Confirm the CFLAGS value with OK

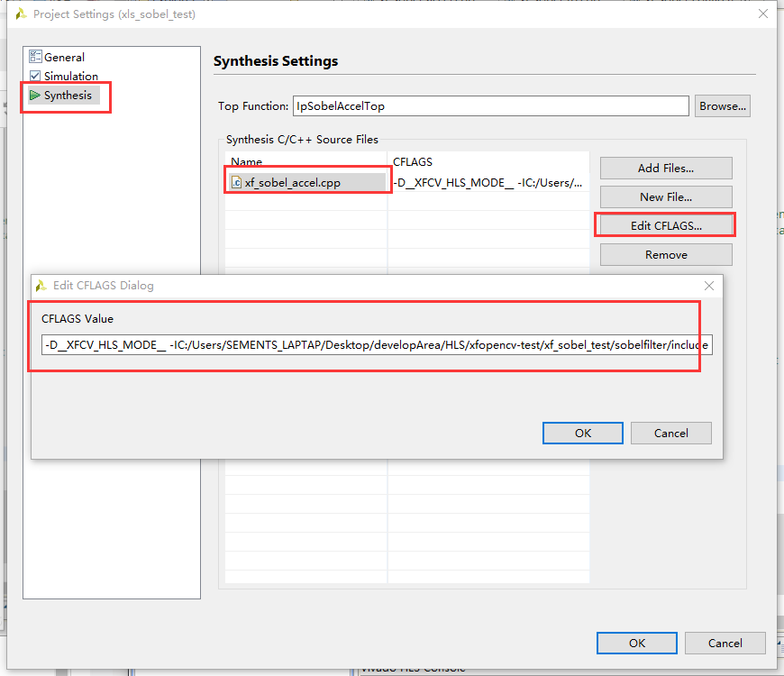582,433
